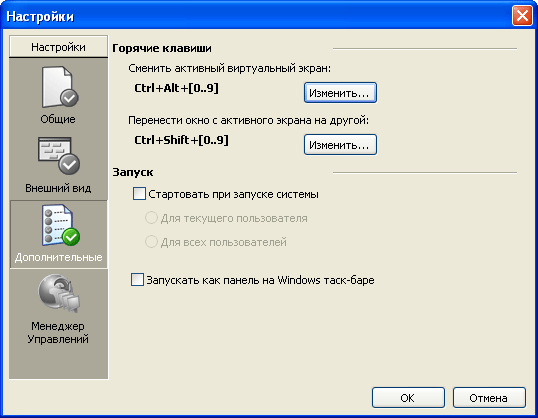538x418 pixels.
Task: Select the Менеджер Управлений label
Action: coord(58,332)
